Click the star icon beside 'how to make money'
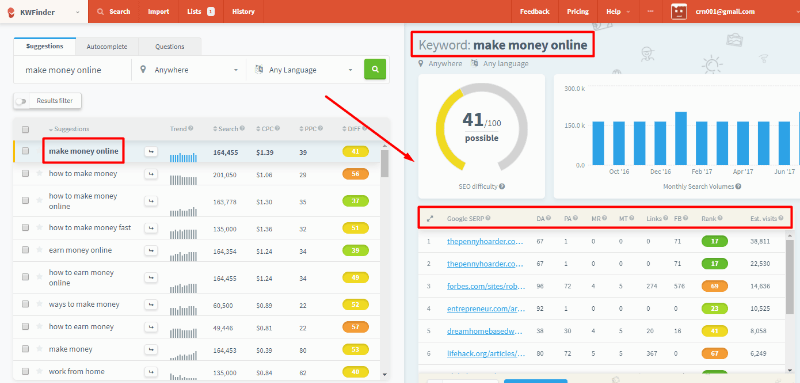800x383 pixels. 39,174
